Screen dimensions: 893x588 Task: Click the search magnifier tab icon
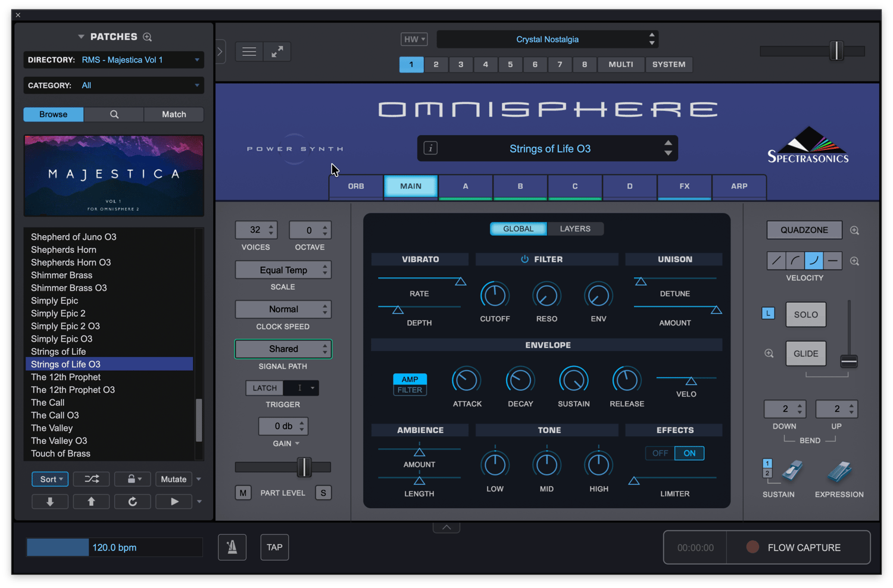114,114
